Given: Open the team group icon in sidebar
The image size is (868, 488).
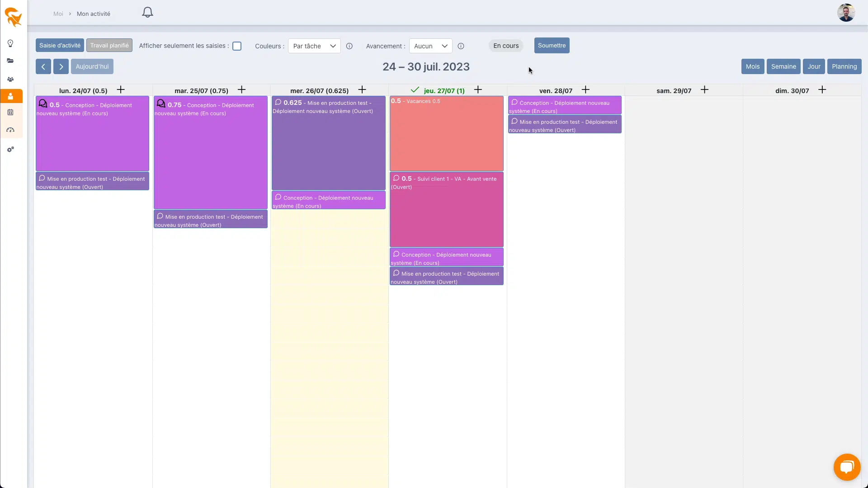Looking at the screenshot, I should [10, 79].
